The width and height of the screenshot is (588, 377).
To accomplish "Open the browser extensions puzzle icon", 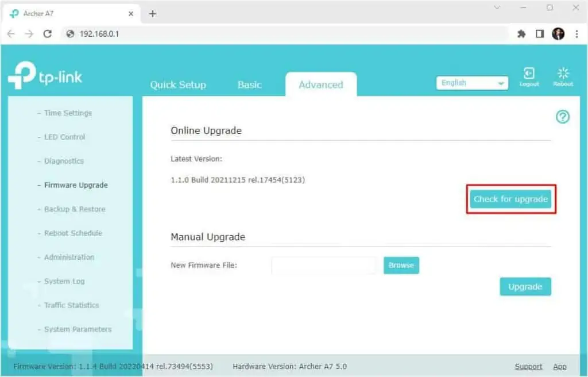I will [521, 33].
